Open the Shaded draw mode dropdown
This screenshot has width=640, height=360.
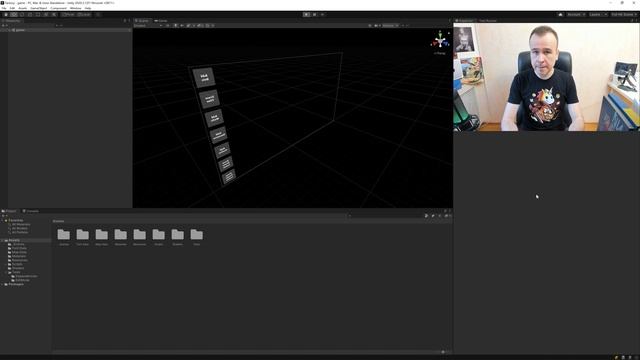[x=148, y=25]
